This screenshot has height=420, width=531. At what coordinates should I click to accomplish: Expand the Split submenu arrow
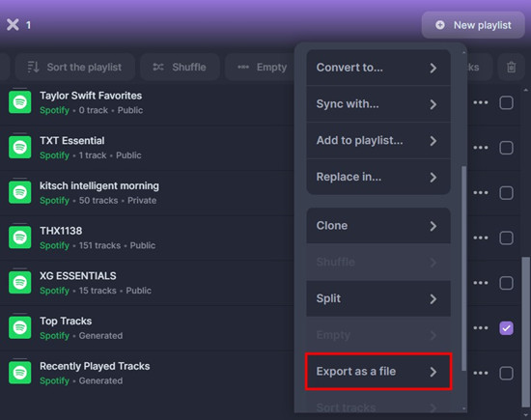pos(433,298)
